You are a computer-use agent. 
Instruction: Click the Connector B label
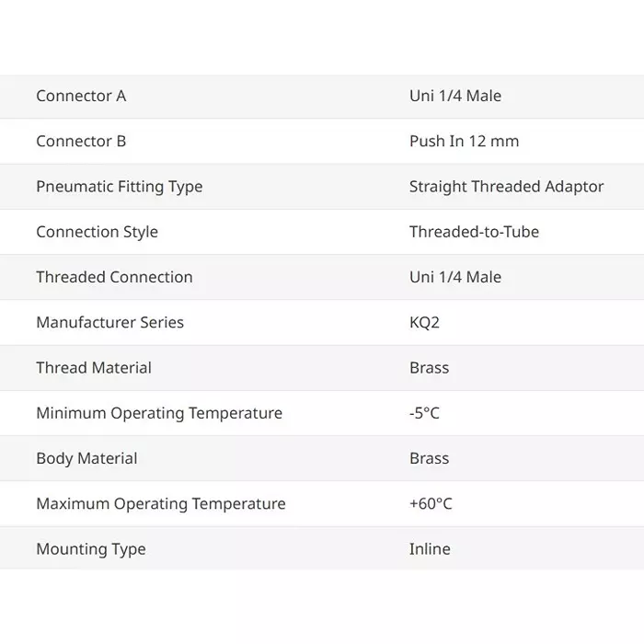pyautogui.click(x=81, y=141)
